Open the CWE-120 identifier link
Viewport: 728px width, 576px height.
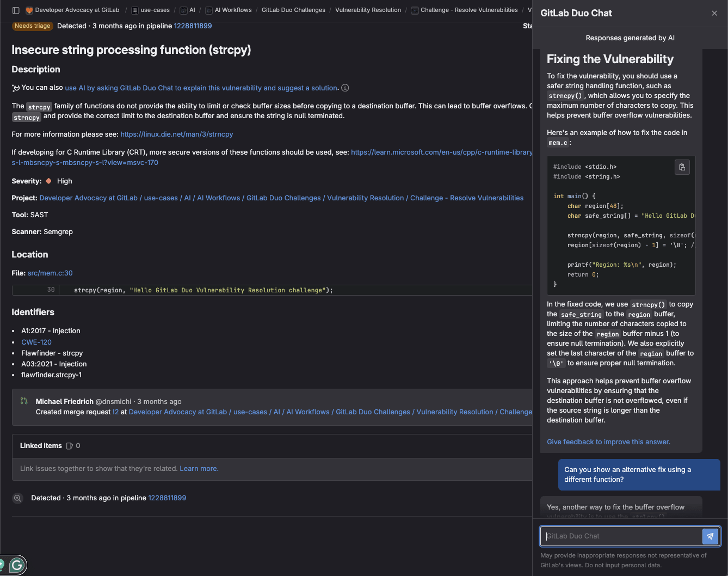36,342
